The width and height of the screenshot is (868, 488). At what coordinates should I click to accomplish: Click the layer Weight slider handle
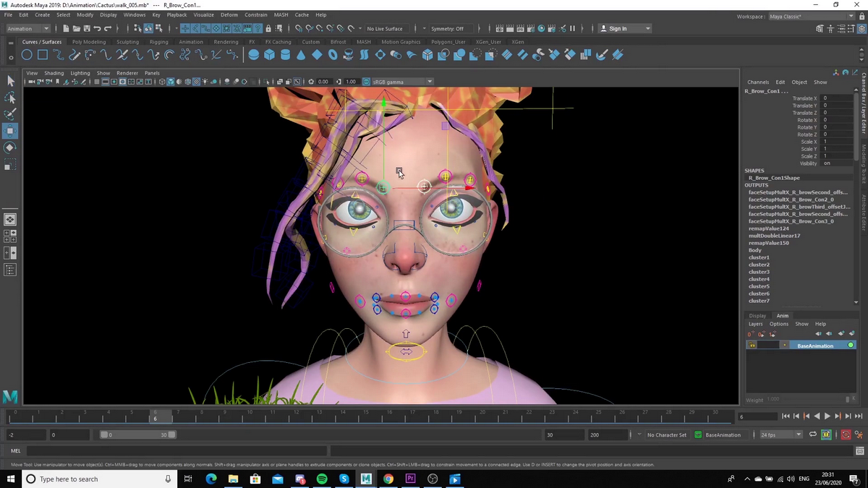[847, 399]
